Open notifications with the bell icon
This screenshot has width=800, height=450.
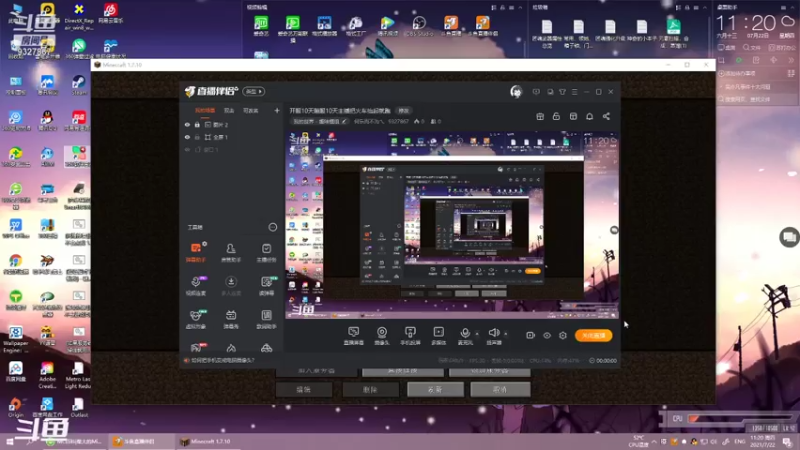click(x=589, y=116)
